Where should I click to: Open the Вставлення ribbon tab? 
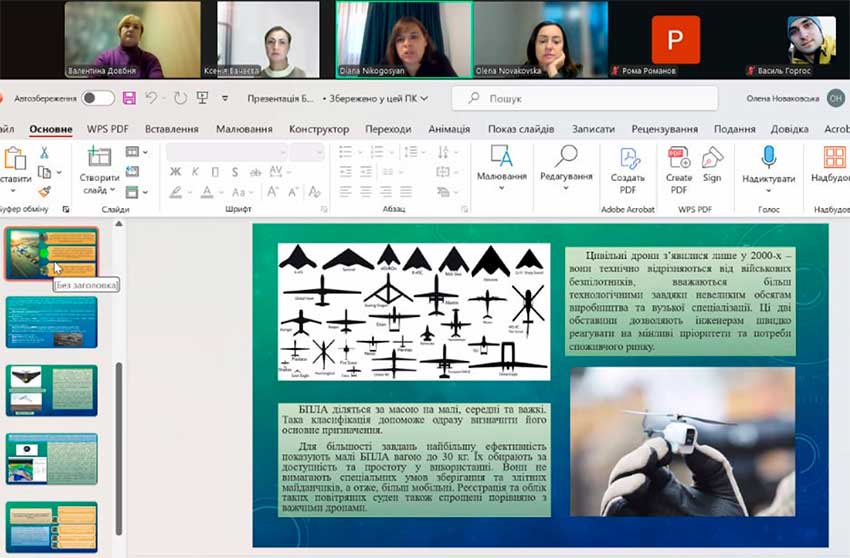tap(171, 129)
